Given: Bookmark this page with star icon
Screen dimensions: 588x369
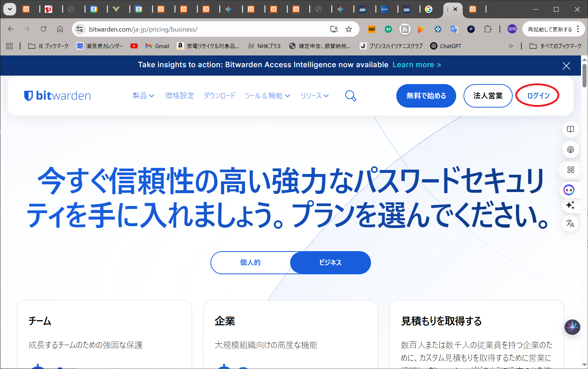Looking at the screenshot, I should (349, 29).
